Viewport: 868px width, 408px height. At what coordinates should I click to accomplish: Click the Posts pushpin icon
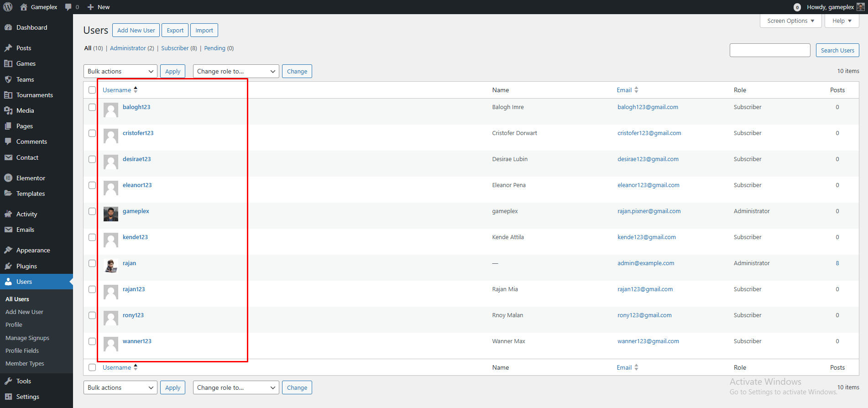tap(8, 48)
